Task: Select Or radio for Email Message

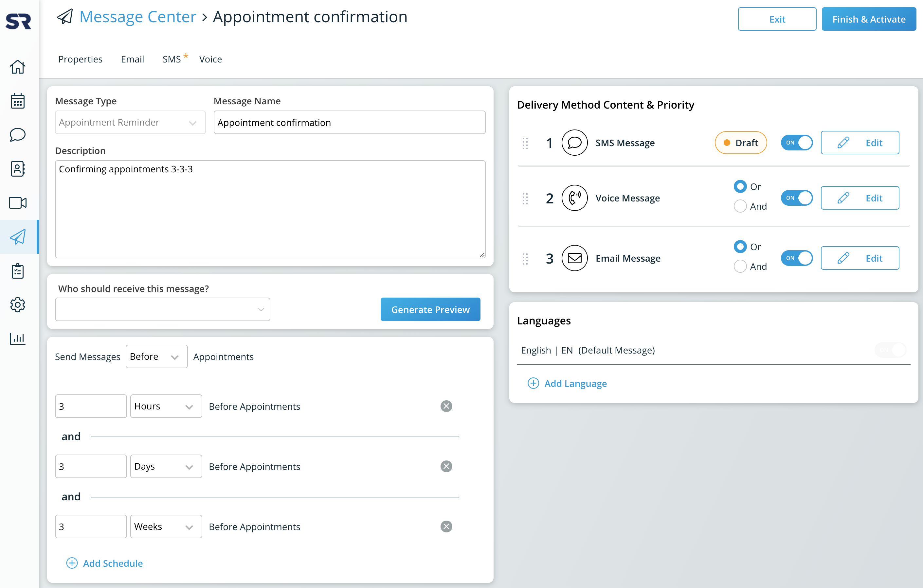Action: [x=740, y=247]
